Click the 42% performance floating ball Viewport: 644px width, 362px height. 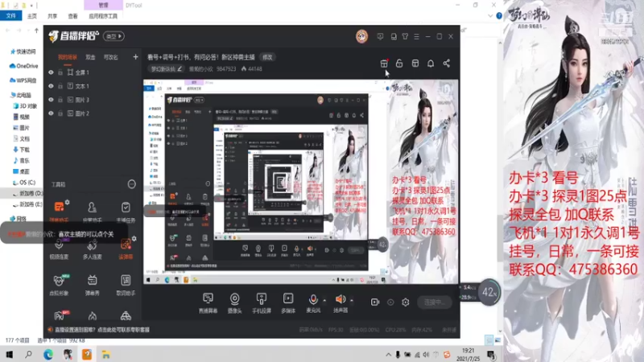489,292
